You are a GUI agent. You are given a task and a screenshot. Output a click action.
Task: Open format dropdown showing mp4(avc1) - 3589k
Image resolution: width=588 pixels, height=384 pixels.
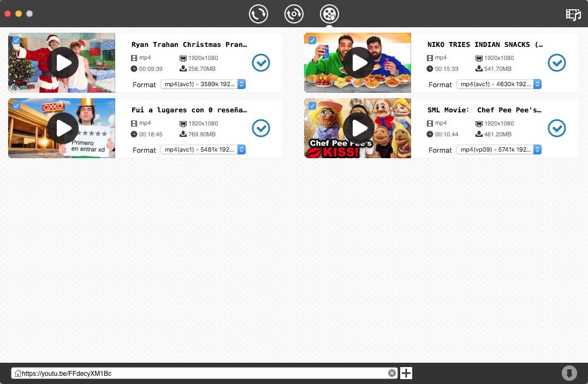[x=203, y=85]
